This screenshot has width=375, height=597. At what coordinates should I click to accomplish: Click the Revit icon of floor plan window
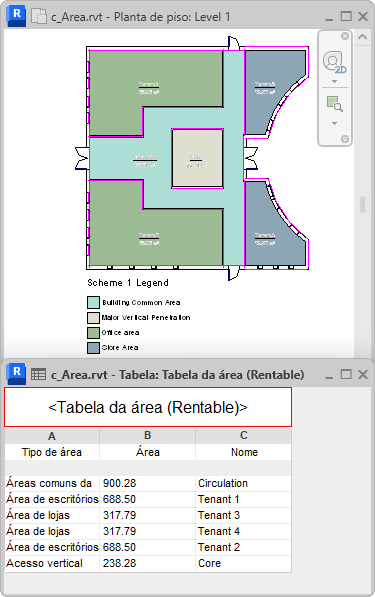[16, 16]
